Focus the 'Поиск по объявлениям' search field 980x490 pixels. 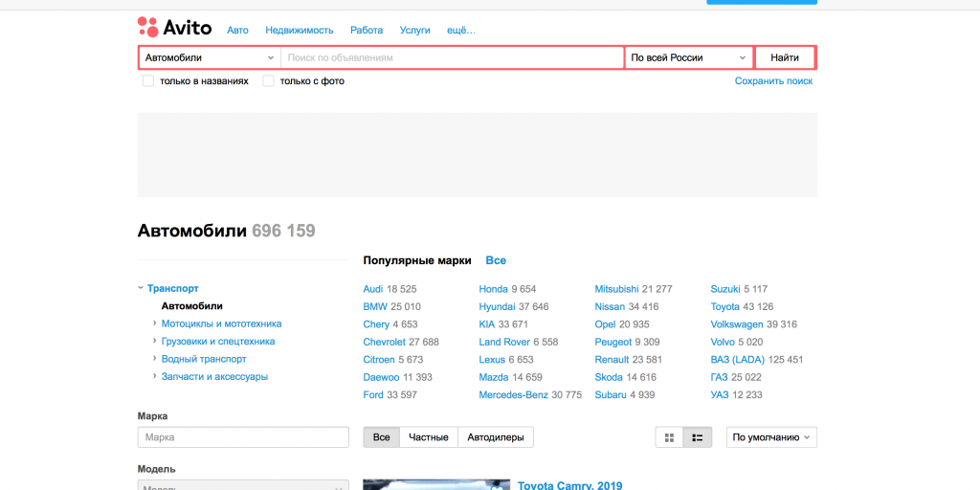(452, 57)
